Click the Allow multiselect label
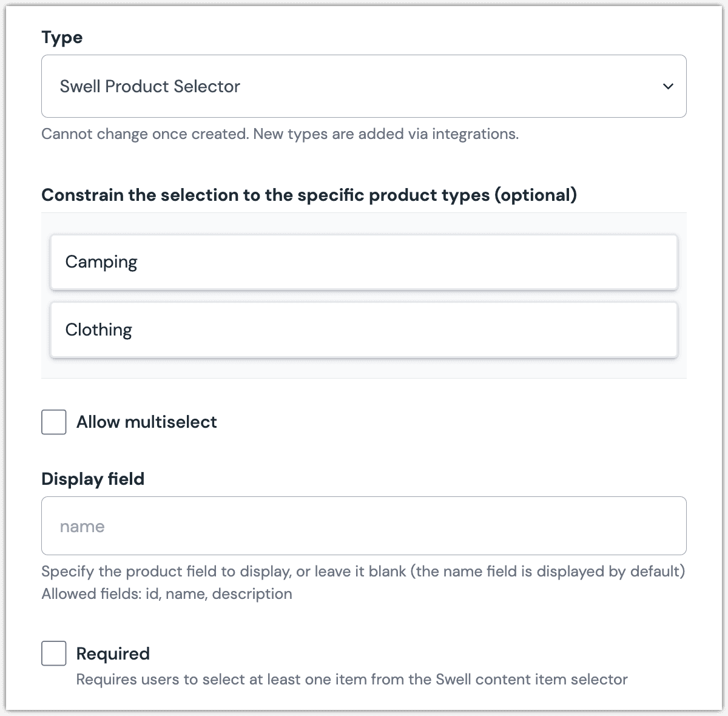Screen dimensions: 728x716 pos(146,422)
